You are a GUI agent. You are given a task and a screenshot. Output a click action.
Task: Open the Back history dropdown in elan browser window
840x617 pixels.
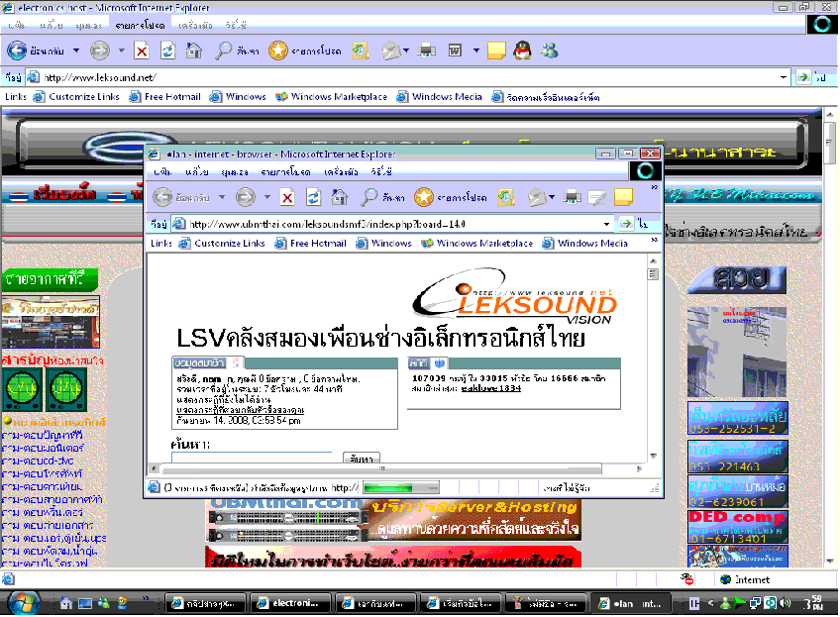pos(222,197)
